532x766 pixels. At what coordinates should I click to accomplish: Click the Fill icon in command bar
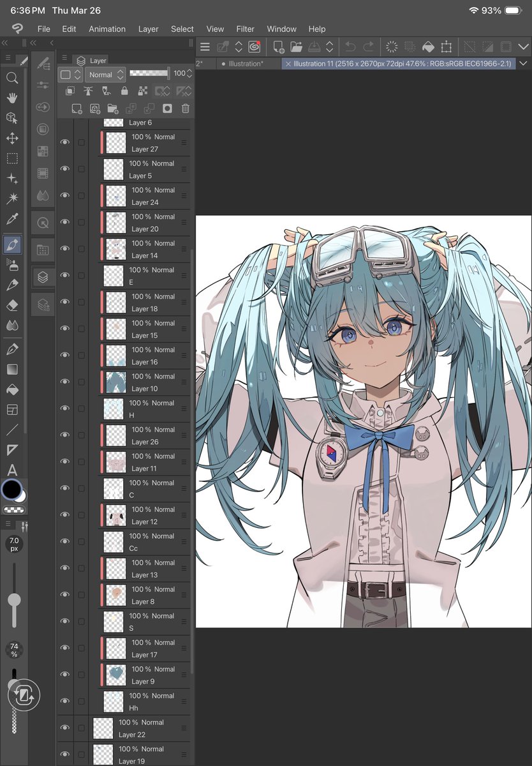click(428, 47)
